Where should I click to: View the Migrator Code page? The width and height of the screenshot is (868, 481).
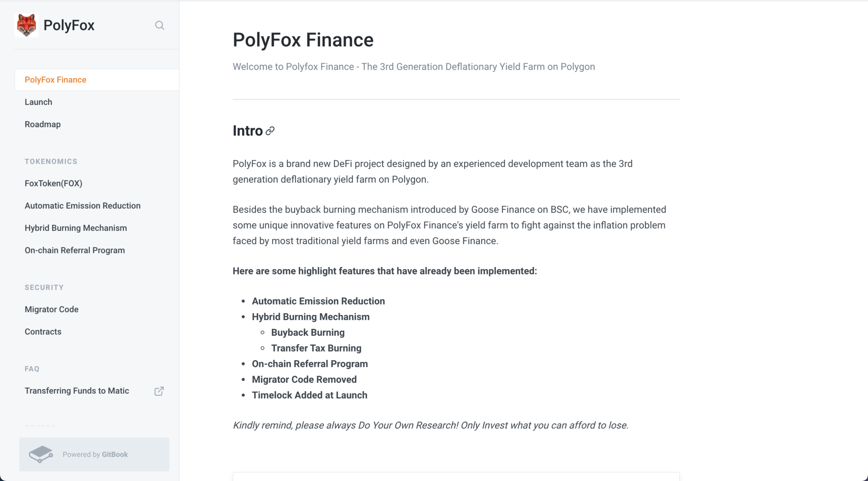pos(51,309)
